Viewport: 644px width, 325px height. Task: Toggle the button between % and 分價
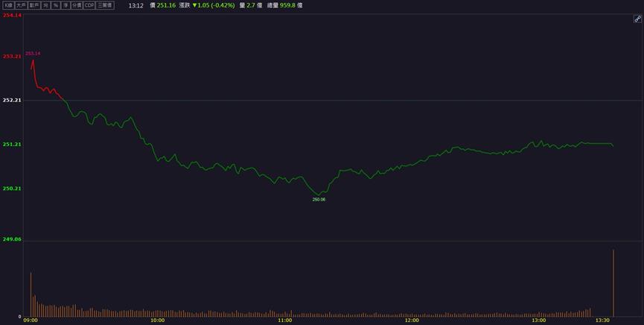(x=66, y=5)
